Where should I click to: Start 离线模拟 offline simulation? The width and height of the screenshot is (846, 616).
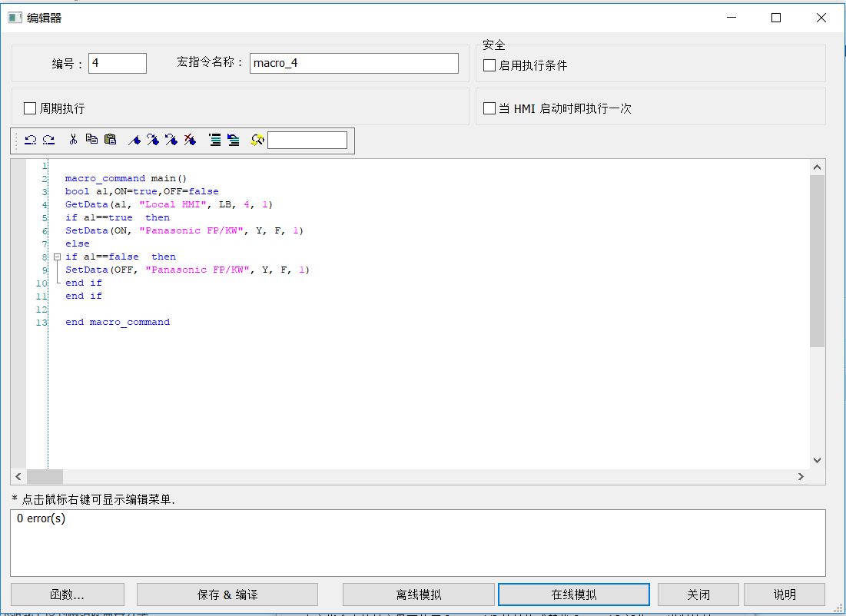pyautogui.click(x=419, y=594)
